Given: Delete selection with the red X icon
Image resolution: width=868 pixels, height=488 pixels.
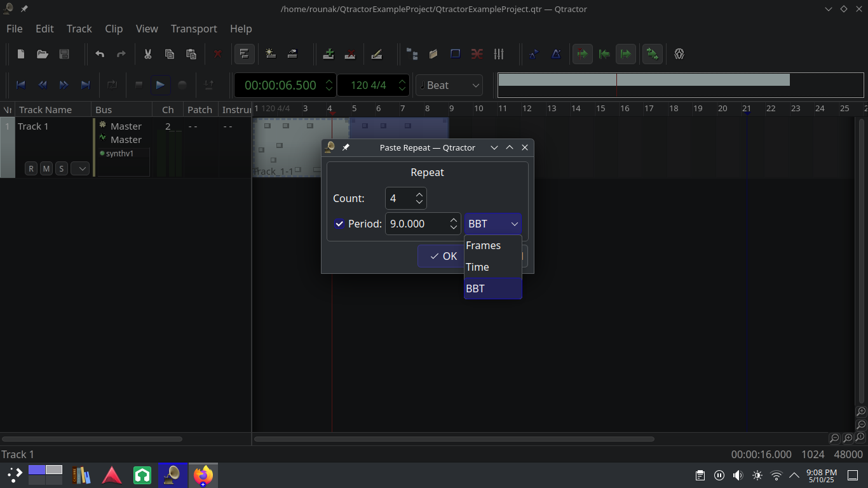Looking at the screenshot, I should [217, 54].
